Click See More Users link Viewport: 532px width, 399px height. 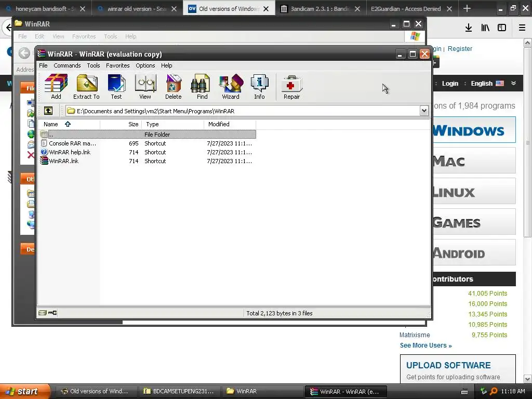coord(426,345)
